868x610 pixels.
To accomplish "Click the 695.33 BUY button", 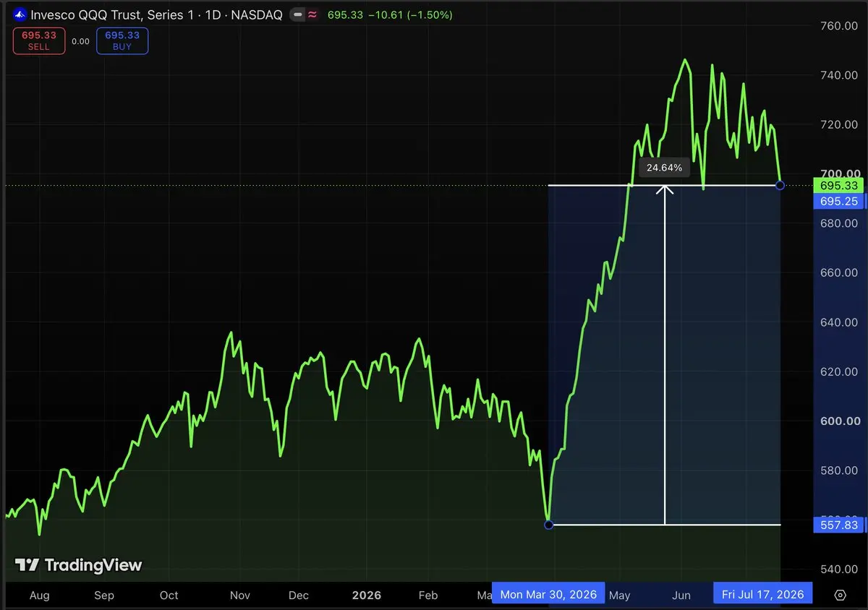I will pyautogui.click(x=122, y=40).
